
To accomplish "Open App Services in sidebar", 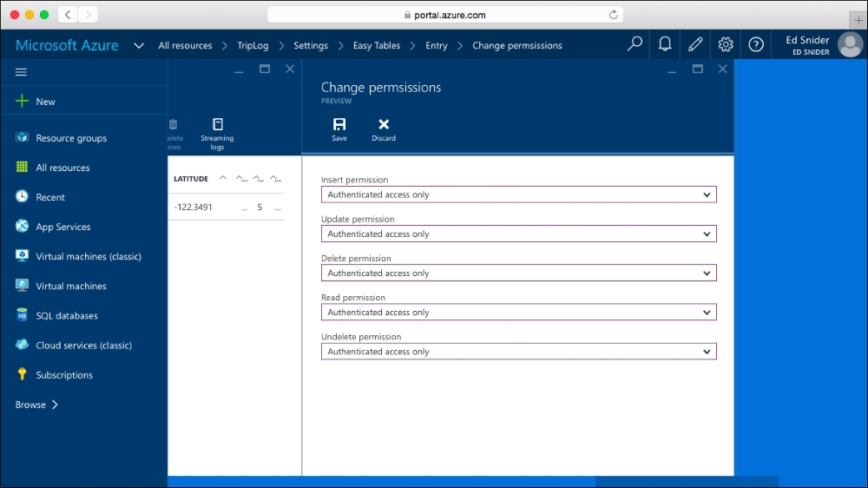I will pyautogui.click(x=63, y=227).
